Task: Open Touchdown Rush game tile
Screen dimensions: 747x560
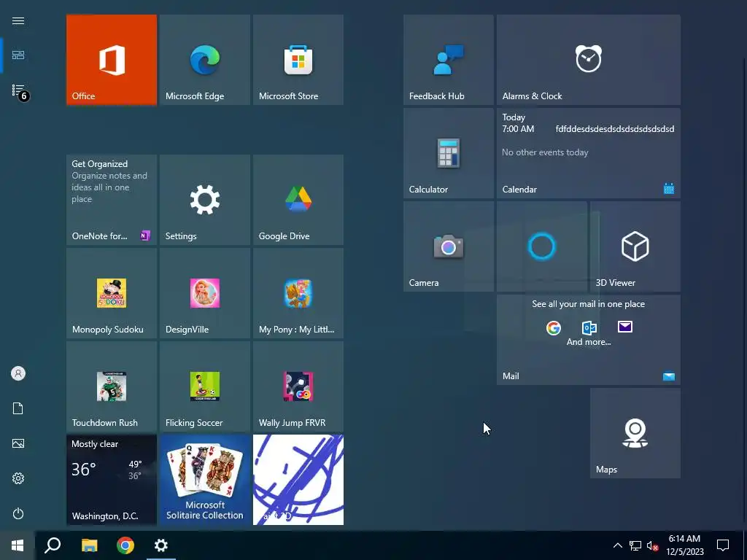Action: pyautogui.click(x=112, y=386)
